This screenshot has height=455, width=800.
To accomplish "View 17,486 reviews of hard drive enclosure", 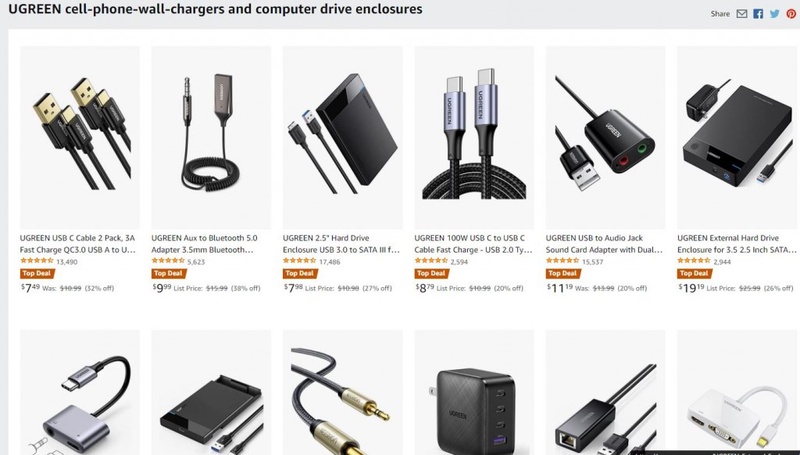I will (x=330, y=262).
